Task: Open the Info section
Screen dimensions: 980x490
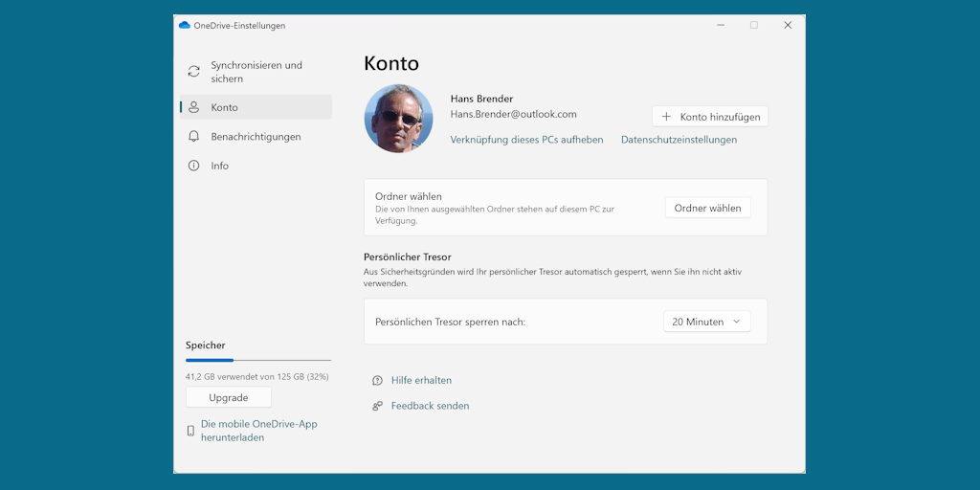Action: 220,166
